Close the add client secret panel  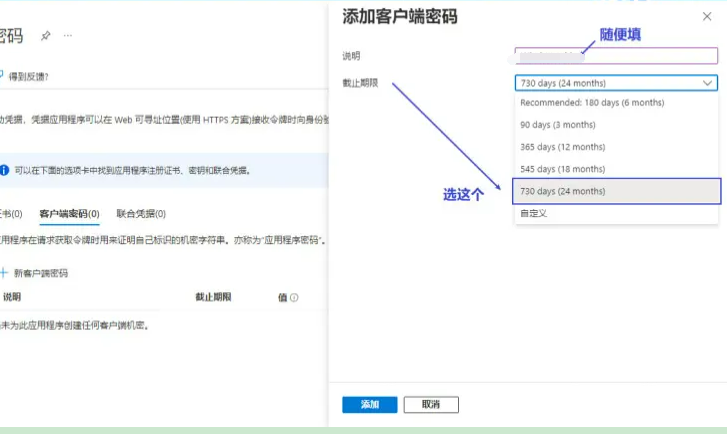707,17
